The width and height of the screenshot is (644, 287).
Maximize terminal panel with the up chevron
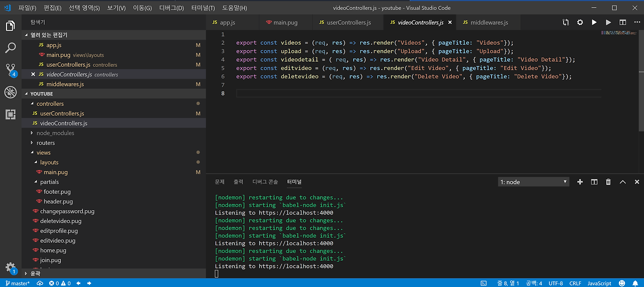click(x=622, y=182)
